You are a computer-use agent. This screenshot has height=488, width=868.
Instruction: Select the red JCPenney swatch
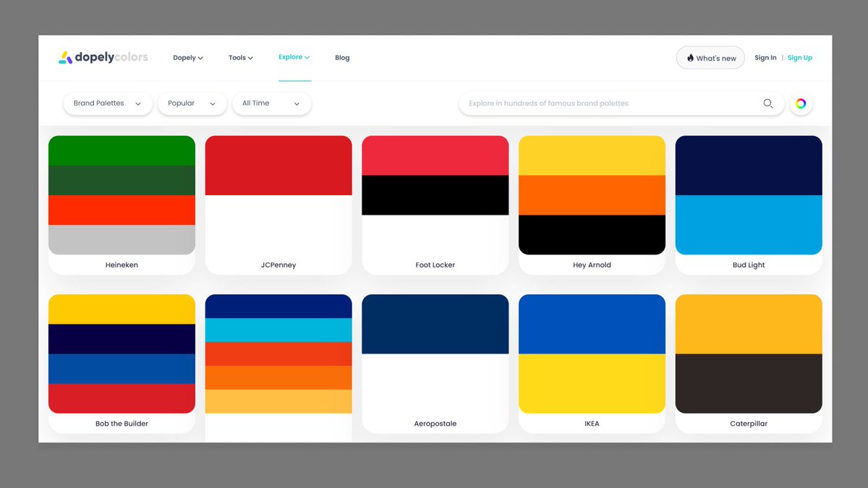278,166
